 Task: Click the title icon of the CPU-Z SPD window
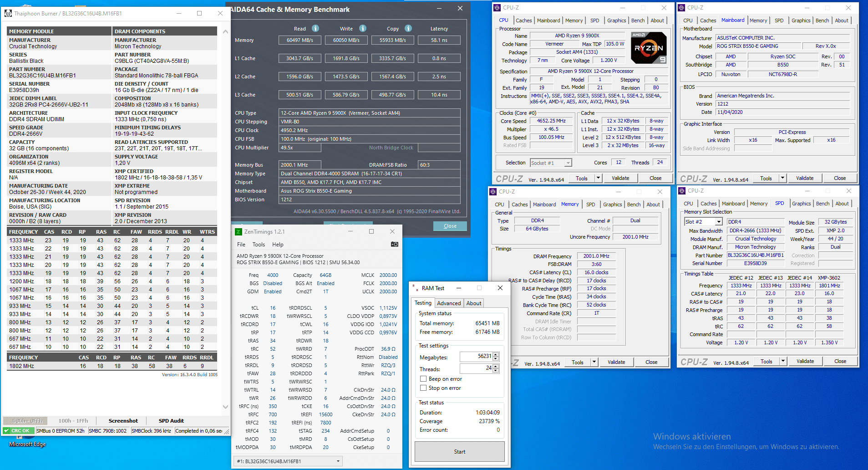[682, 191]
